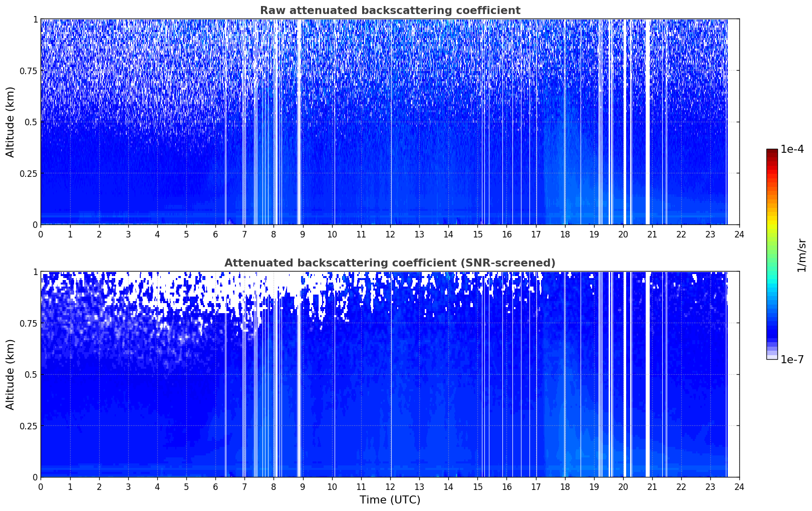Pick hour tick "19" under the SNR-screened plot
Viewport: 812px width, 511px height.
pyautogui.click(x=594, y=486)
